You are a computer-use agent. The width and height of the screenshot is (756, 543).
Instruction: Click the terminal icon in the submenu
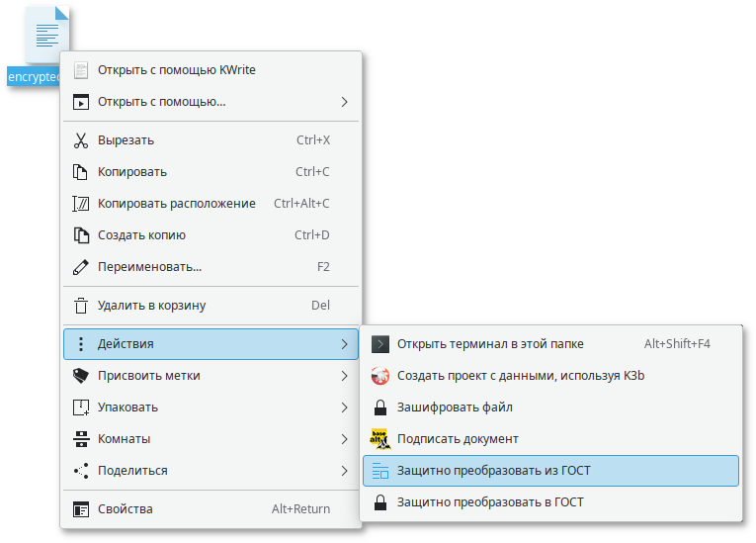pyautogui.click(x=379, y=344)
